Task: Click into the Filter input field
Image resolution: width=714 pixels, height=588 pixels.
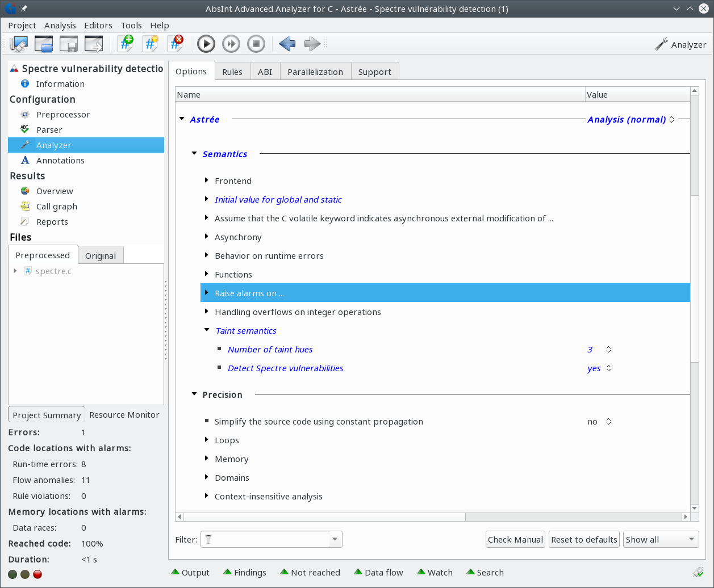Action: pos(272,539)
